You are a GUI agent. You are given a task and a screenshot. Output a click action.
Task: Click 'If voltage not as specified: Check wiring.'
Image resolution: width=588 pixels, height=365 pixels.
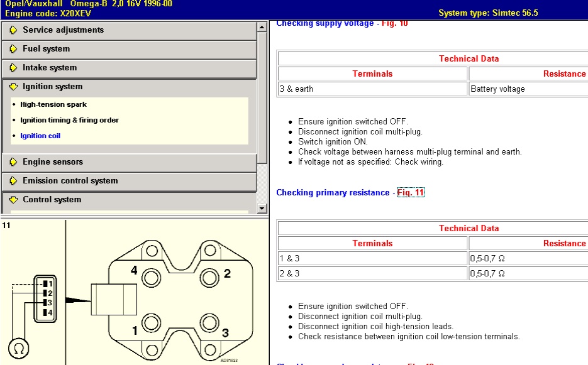[370, 162]
